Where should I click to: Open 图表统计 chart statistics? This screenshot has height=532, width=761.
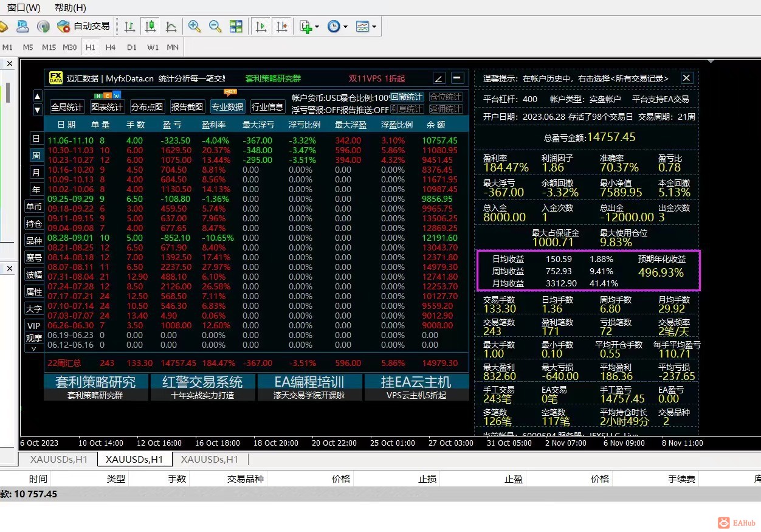107,107
